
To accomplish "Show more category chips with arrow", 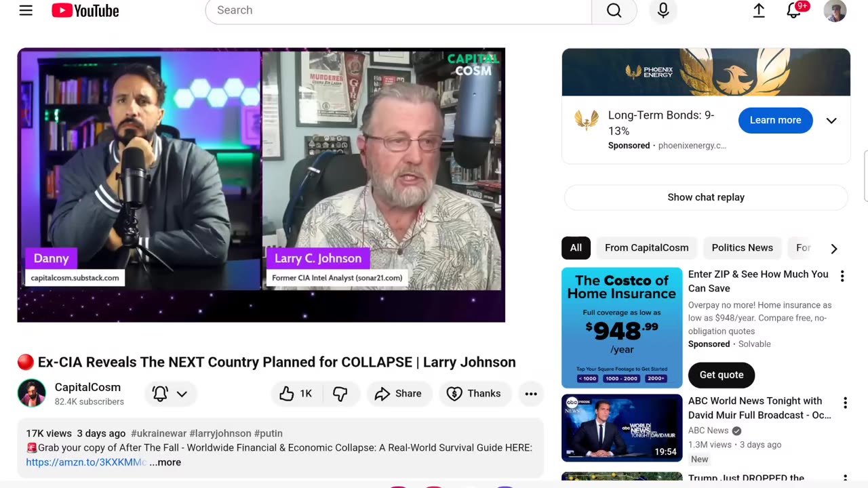I will (834, 249).
